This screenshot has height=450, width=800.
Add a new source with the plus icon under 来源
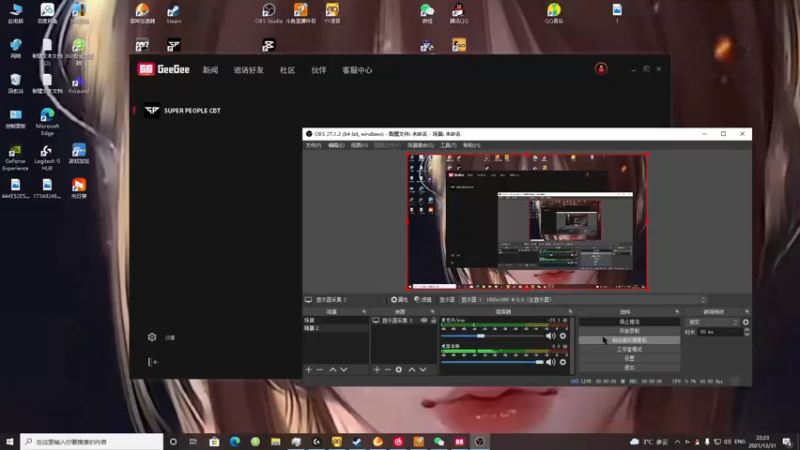pyautogui.click(x=377, y=369)
